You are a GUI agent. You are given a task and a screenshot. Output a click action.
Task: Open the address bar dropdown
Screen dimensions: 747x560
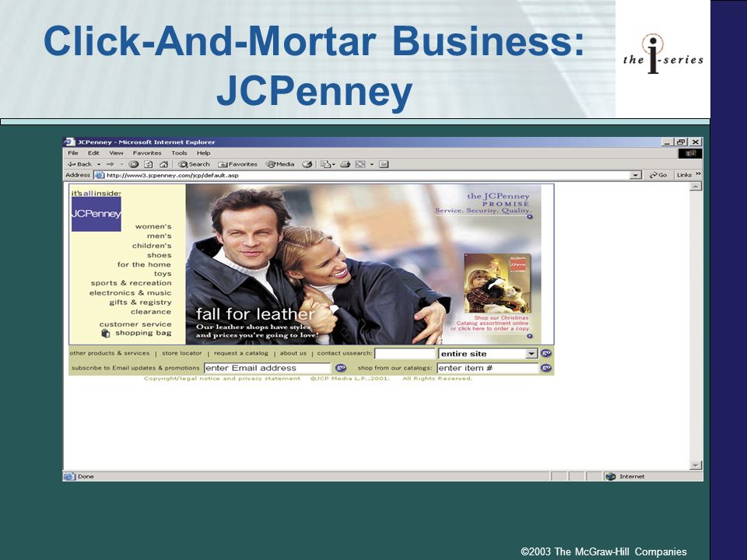click(636, 175)
